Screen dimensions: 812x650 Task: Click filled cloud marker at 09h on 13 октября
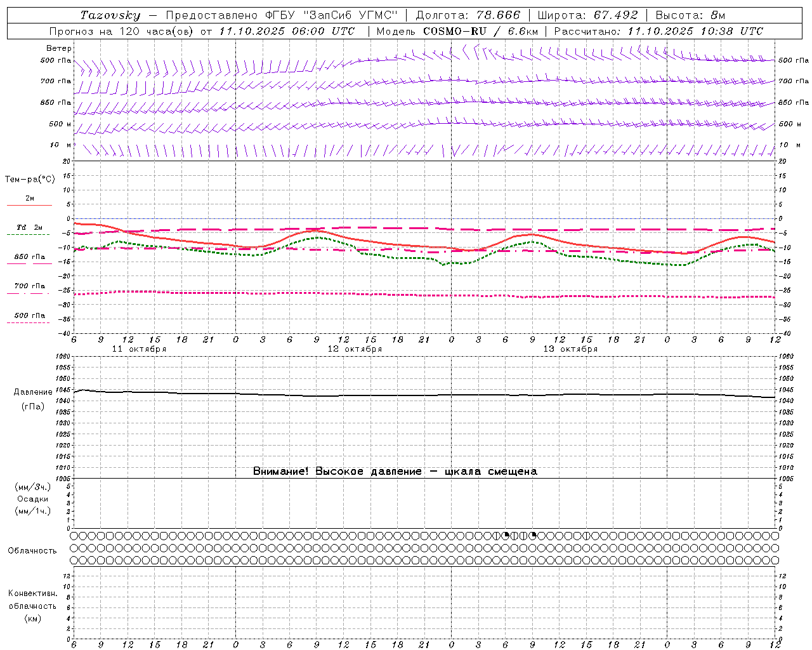[x=533, y=535]
